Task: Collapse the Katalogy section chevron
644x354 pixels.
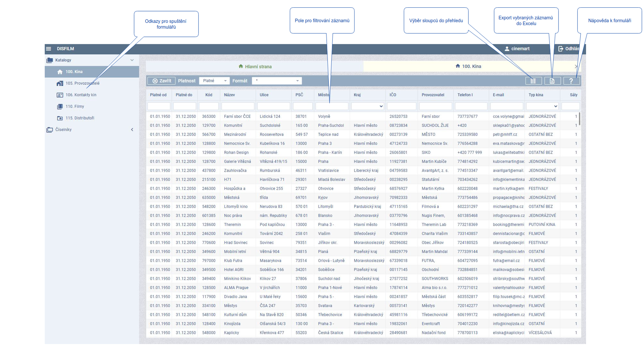Action: [x=132, y=60]
